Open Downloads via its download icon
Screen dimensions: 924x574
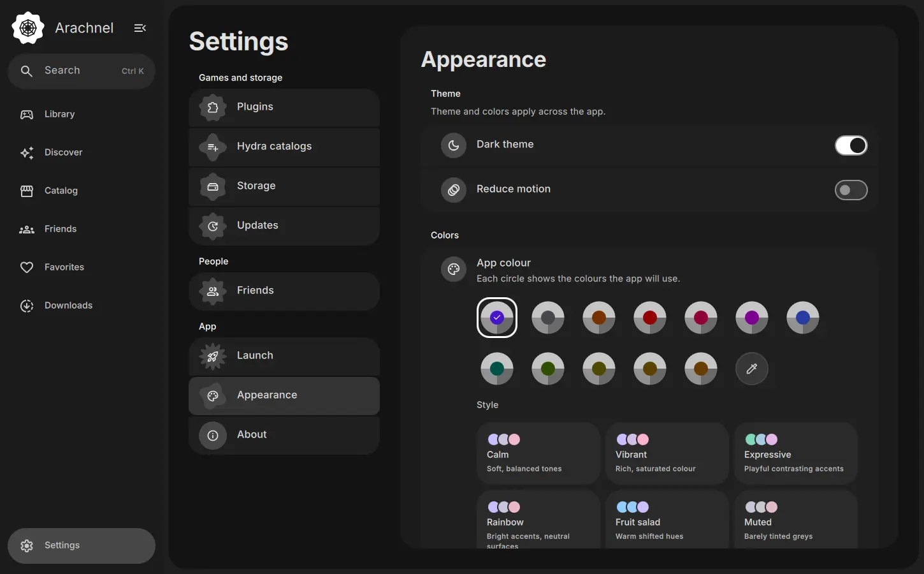click(27, 305)
